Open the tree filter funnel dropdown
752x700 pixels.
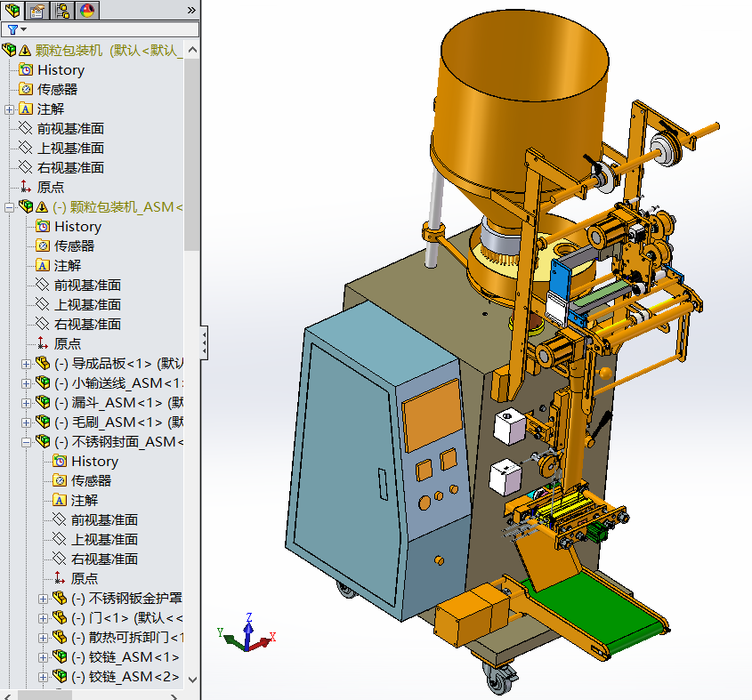coord(17,29)
